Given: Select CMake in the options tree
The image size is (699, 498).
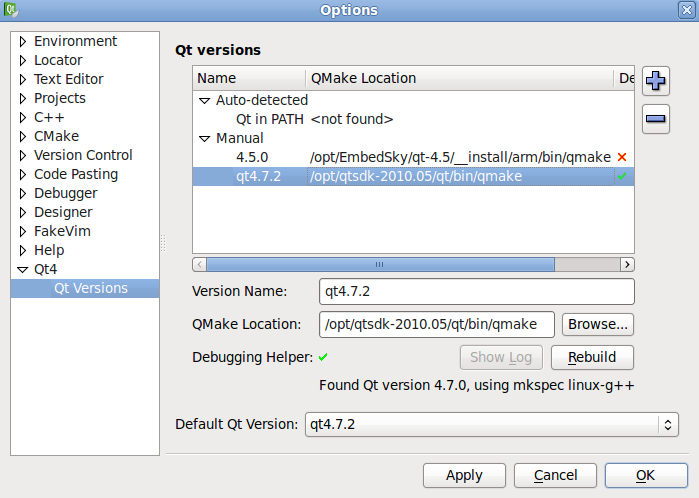Looking at the screenshot, I should click(56, 136).
